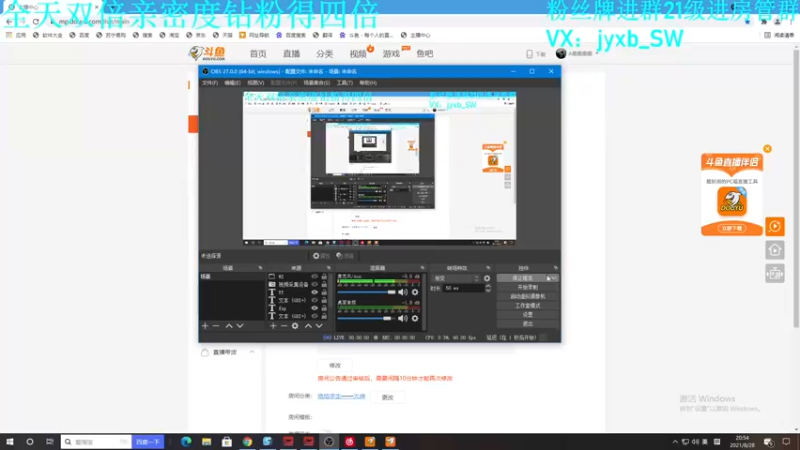Viewport: 800px width, 450px height.
Task: Go to 分类 on the Douyu navigation
Action: pyautogui.click(x=324, y=54)
